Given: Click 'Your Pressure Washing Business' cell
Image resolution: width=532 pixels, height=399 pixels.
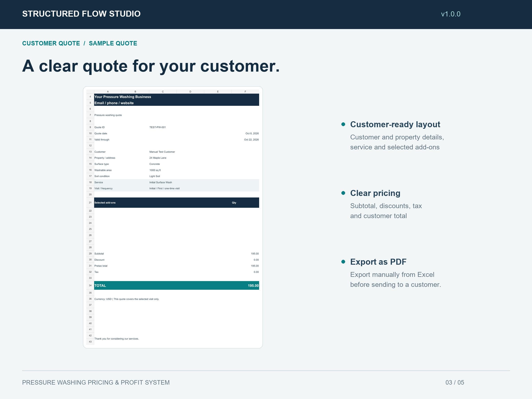Looking at the screenshot, I should tap(123, 97).
